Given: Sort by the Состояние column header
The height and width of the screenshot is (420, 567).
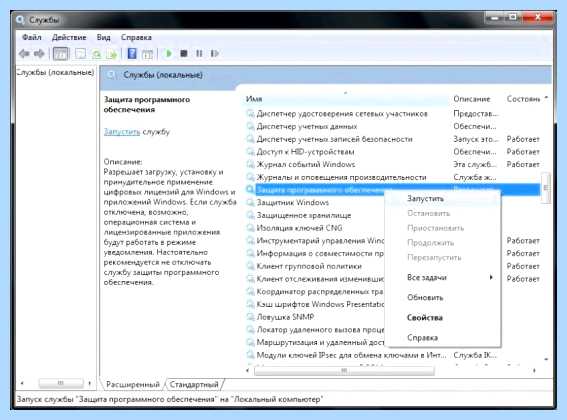Looking at the screenshot, I should pyautogui.click(x=523, y=99).
